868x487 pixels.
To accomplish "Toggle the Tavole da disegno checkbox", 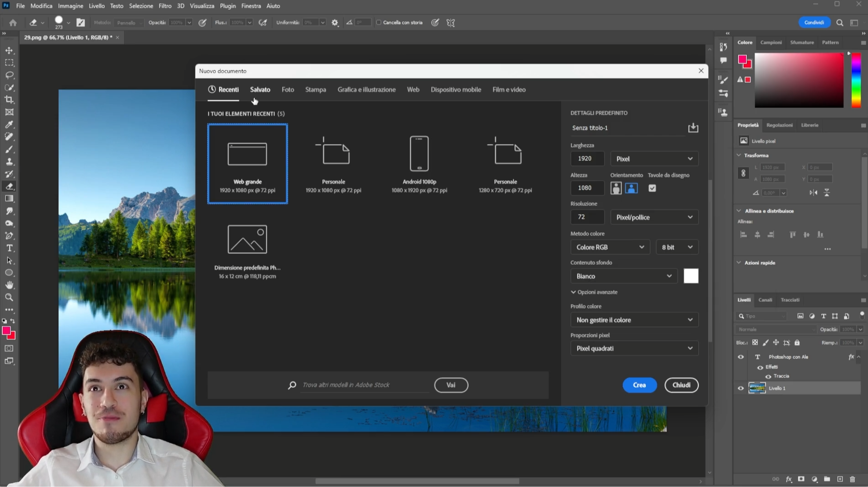I will pyautogui.click(x=652, y=188).
